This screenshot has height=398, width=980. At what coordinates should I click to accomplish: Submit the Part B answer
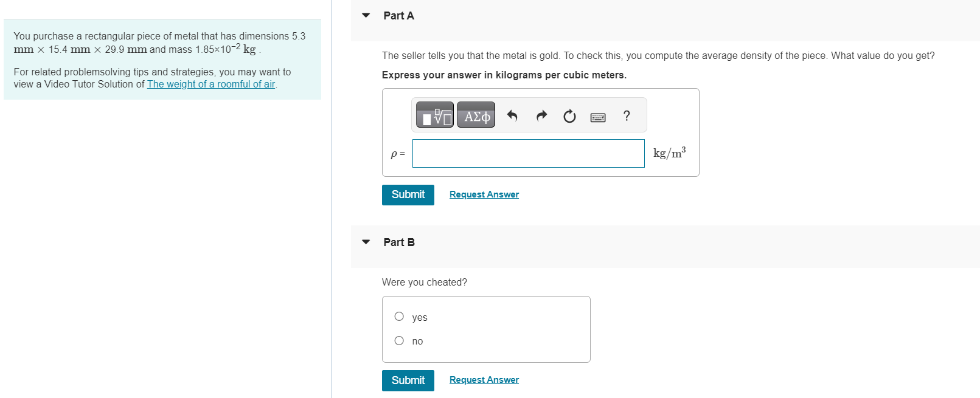[x=408, y=380]
